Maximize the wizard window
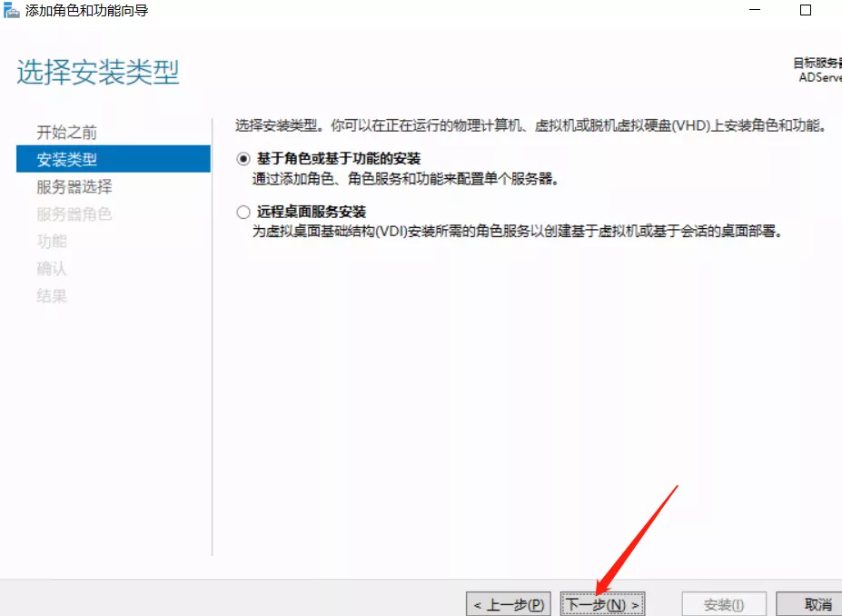Image resolution: width=842 pixels, height=616 pixels. [x=805, y=10]
